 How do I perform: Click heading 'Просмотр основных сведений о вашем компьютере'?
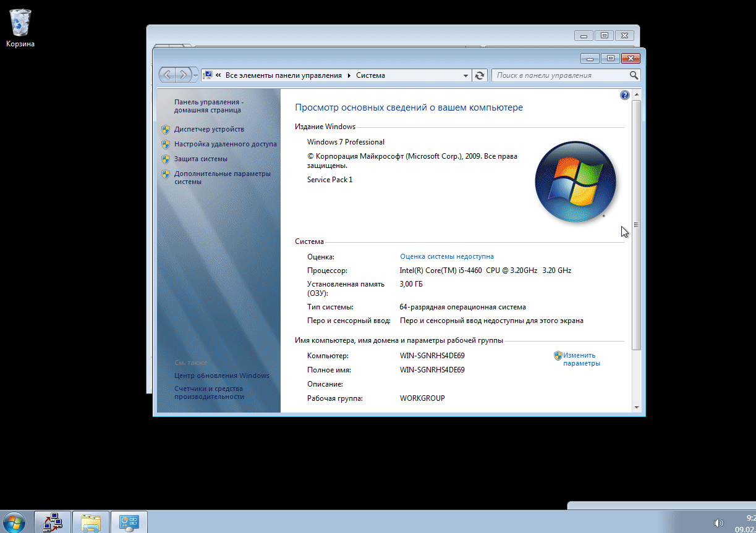409,107
